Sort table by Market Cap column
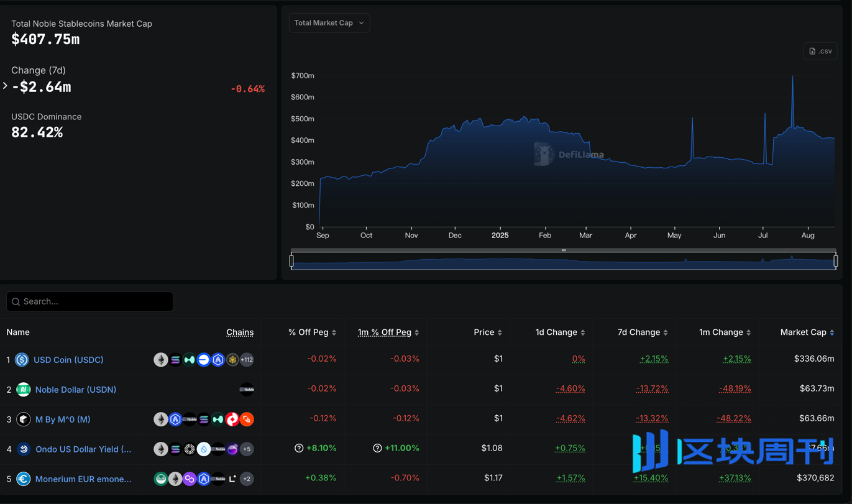Screen dimensions: 852x504 [x=807, y=332]
